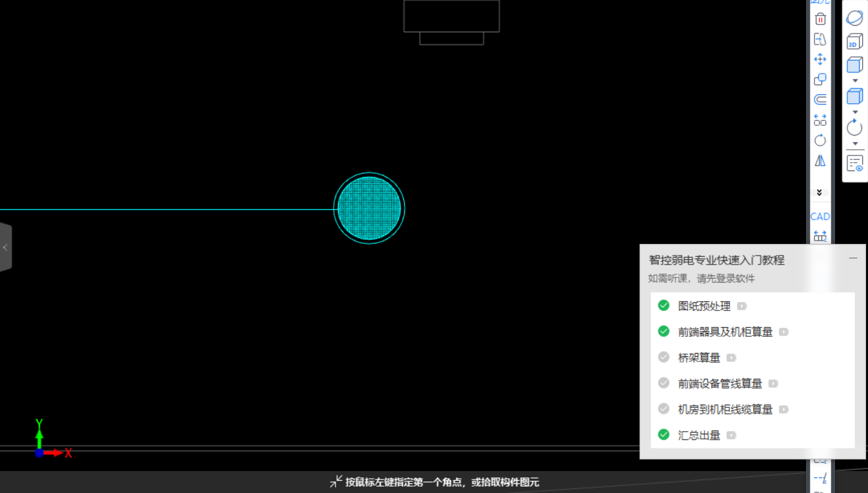Click the gray check beside 前端设备管线算量
Image resolution: width=868 pixels, height=493 pixels.
tap(663, 383)
